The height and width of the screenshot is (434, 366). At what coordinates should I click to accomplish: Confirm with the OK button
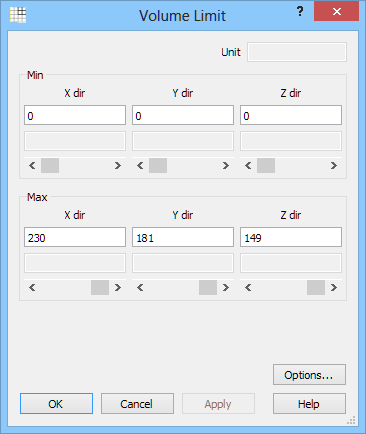point(56,404)
